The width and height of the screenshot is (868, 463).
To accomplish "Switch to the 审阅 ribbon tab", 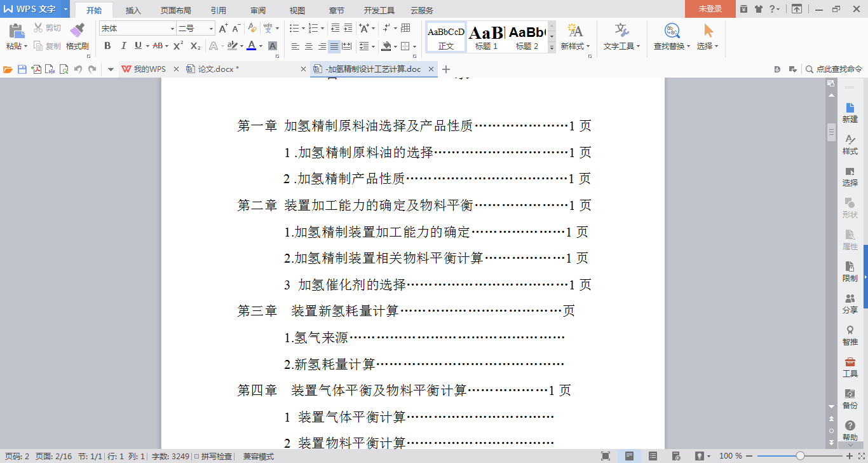I will pyautogui.click(x=258, y=10).
